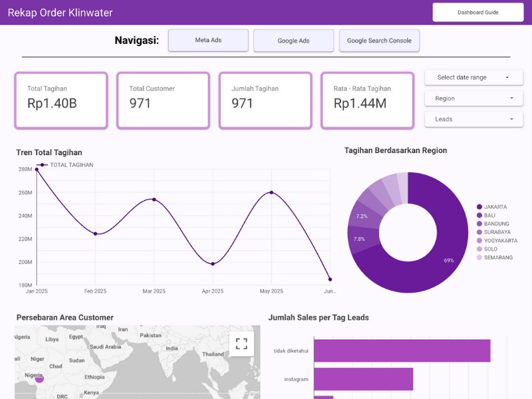Open the Google Search Console page
This screenshot has height=399, width=532.
click(x=379, y=41)
